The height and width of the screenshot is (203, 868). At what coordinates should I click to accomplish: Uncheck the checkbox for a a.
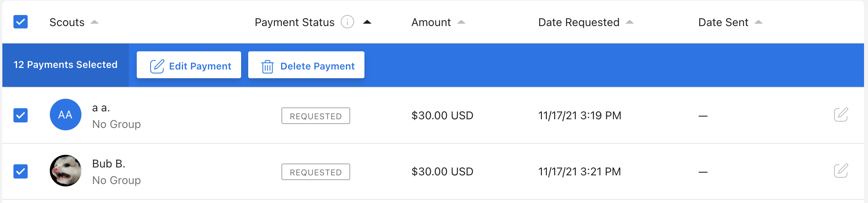pos(21,115)
